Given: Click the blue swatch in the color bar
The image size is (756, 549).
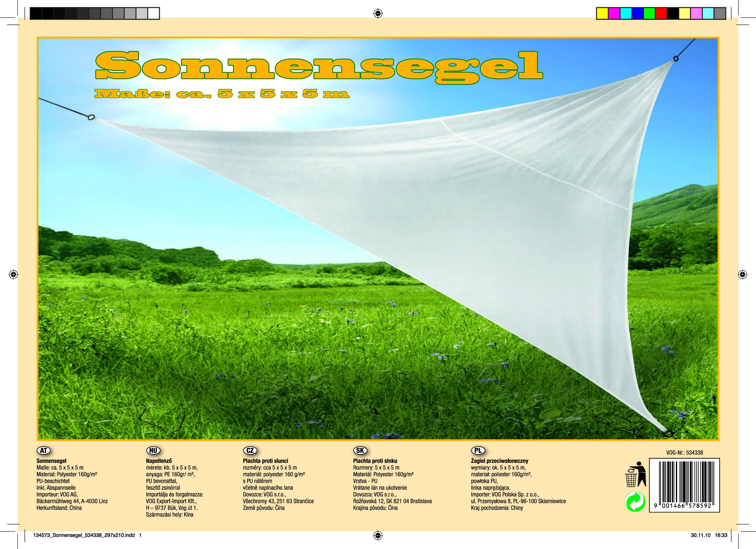Looking at the screenshot, I should (638, 14).
